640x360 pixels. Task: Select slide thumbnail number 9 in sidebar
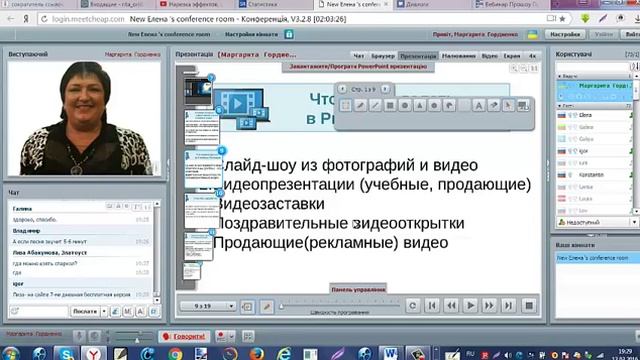[203, 169]
